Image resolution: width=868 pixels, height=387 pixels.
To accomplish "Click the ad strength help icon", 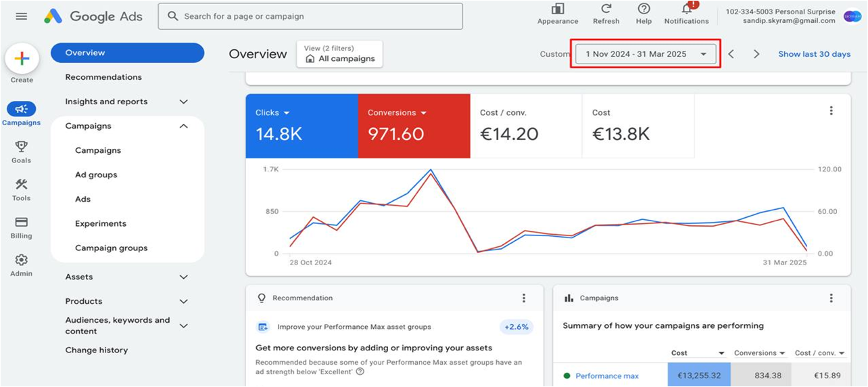I will coord(360,371).
